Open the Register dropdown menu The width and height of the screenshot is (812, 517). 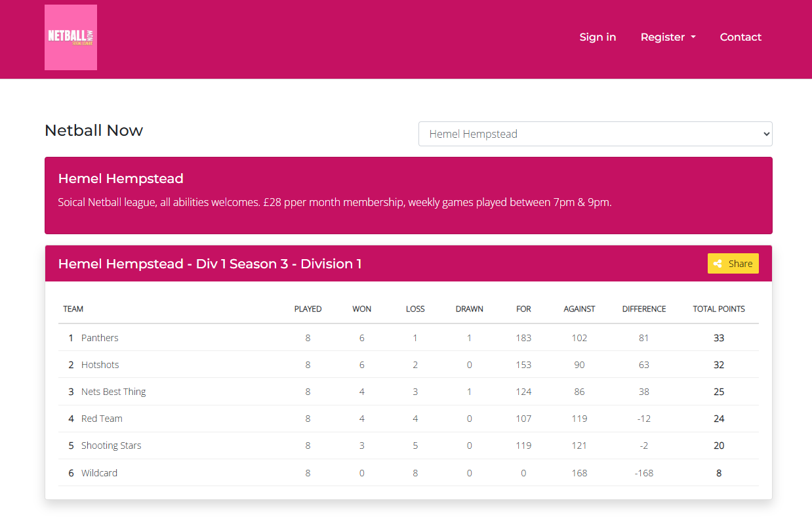tap(668, 37)
